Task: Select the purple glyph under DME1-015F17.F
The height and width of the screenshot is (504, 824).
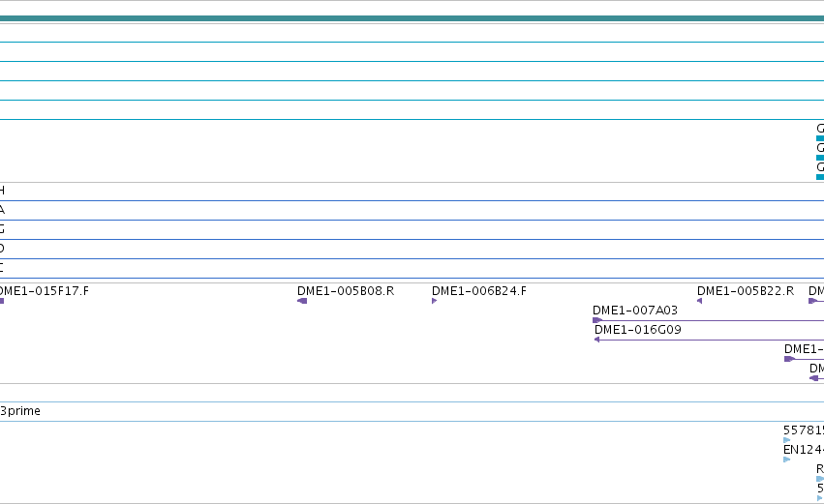Action: tap(2, 301)
